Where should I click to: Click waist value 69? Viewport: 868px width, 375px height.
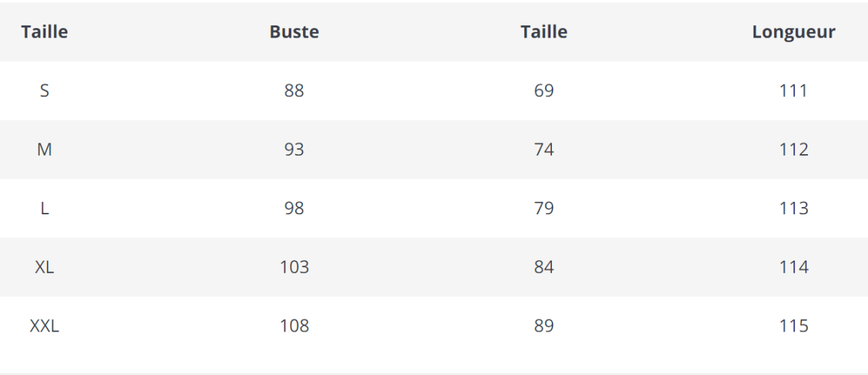tap(544, 90)
